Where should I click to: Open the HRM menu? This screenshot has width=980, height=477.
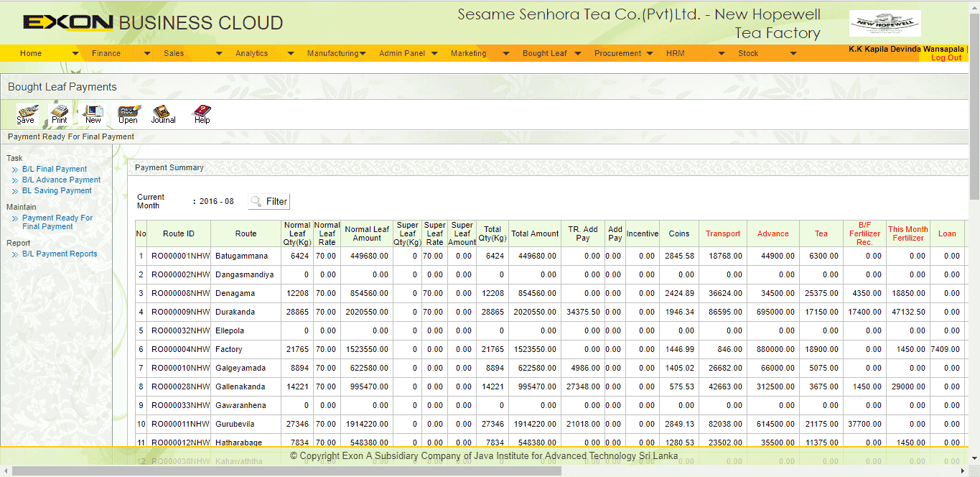pyautogui.click(x=675, y=54)
